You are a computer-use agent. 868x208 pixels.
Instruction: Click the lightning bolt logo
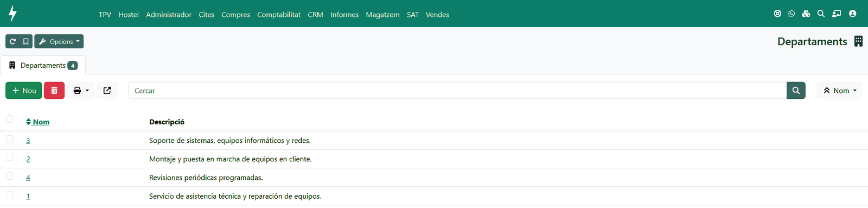(x=12, y=14)
